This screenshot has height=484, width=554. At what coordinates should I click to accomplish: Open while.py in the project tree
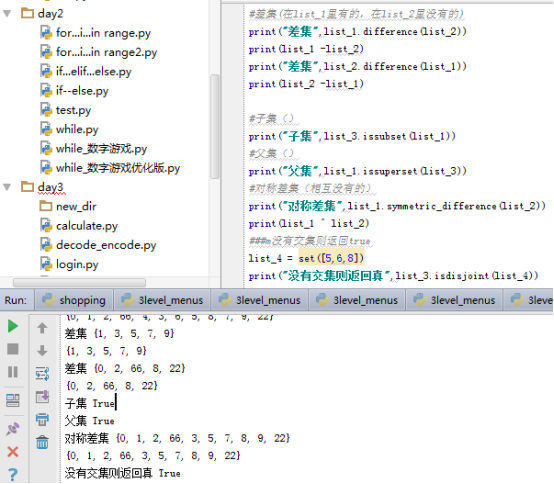pos(77,129)
